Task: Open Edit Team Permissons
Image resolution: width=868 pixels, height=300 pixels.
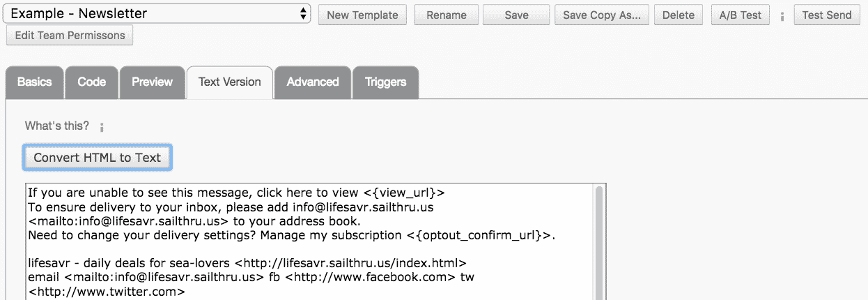Action: point(70,36)
